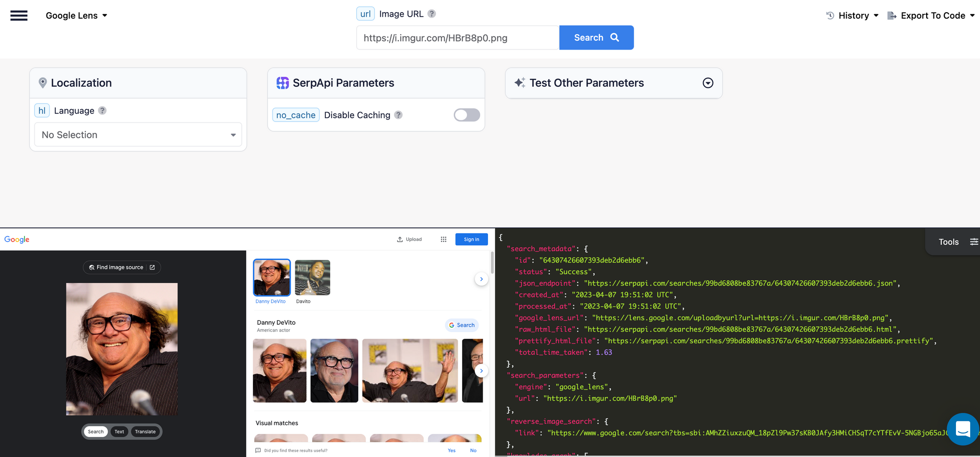The image size is (980, 457).
Task: Click the uploaded Danny DeVito main image
Action: 122,349
